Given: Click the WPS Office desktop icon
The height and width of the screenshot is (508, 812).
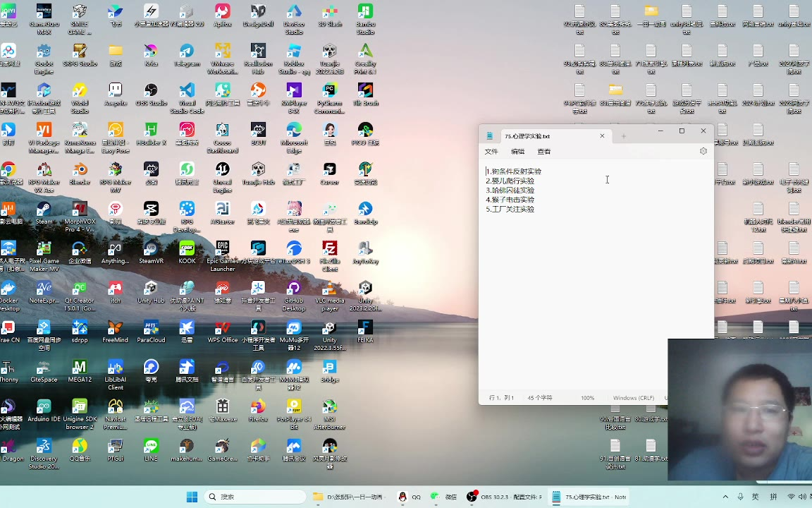Looking at the screenshot, I should coord(223,331).
